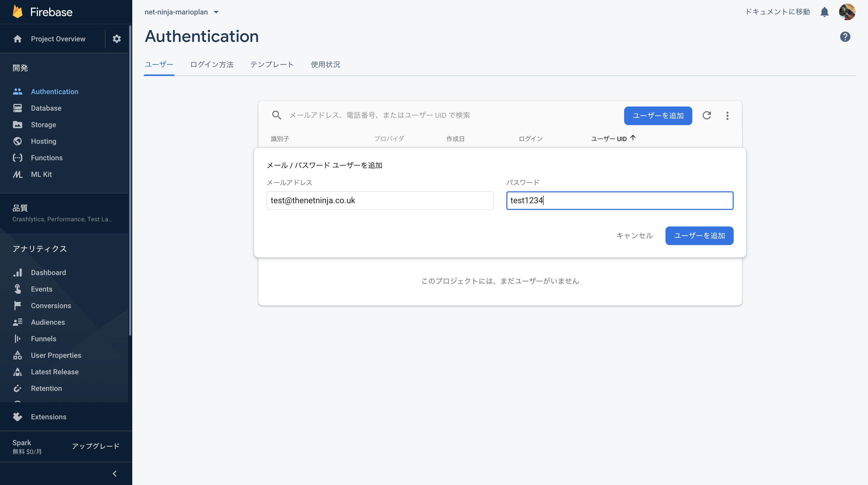Open the net-ninja-marioplan project dropdown
Viewport: 868px width, 485px height.
pos(182,12)
